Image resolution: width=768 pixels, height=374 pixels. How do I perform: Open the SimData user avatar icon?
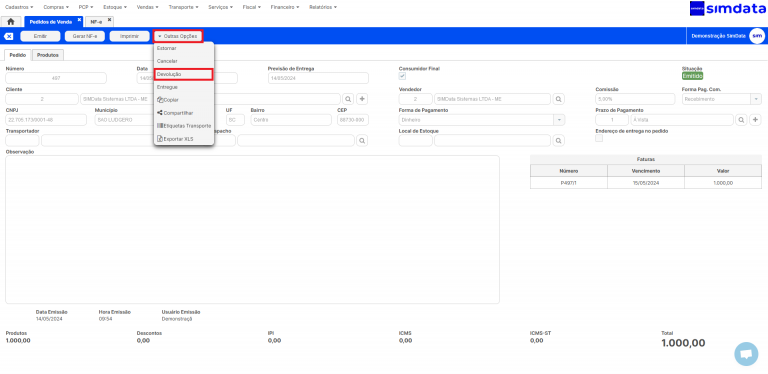757,36
